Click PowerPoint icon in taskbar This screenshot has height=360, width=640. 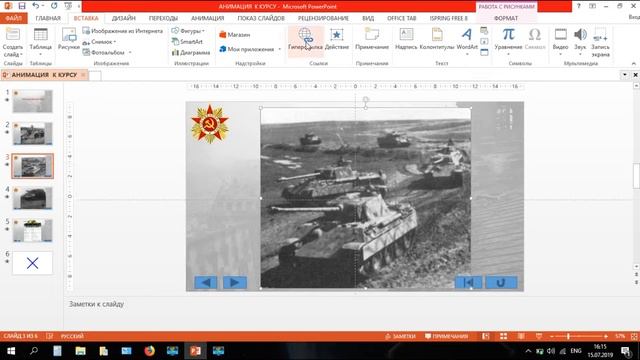[x=195, y=351]
